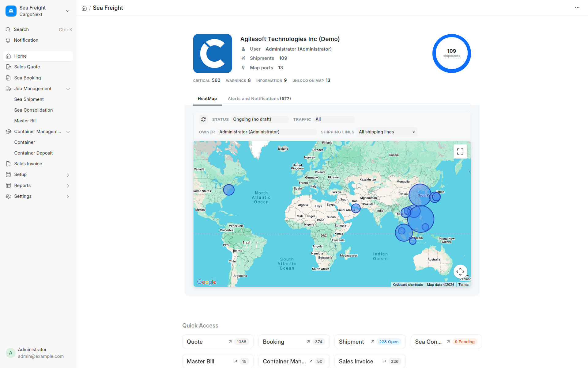Expand the Setup section arrow
Viewport: 588px width, 368px height.
click(x=68, y=175)
